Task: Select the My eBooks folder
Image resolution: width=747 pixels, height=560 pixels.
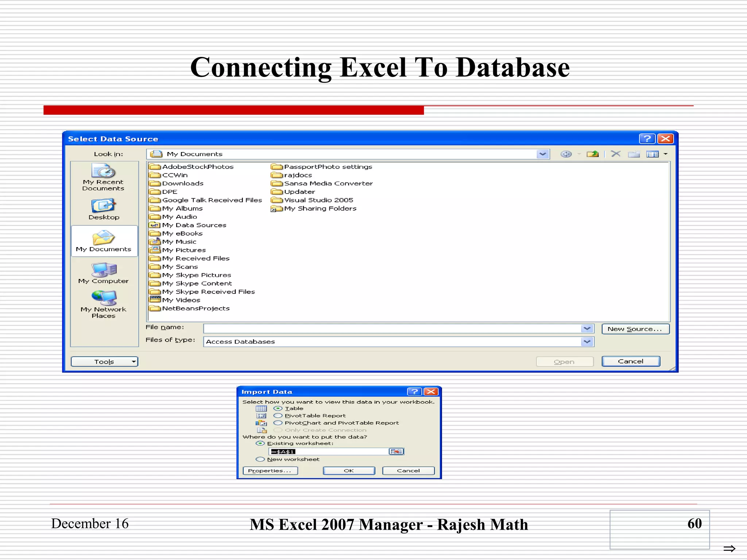Action: click(x=176, y=233)
